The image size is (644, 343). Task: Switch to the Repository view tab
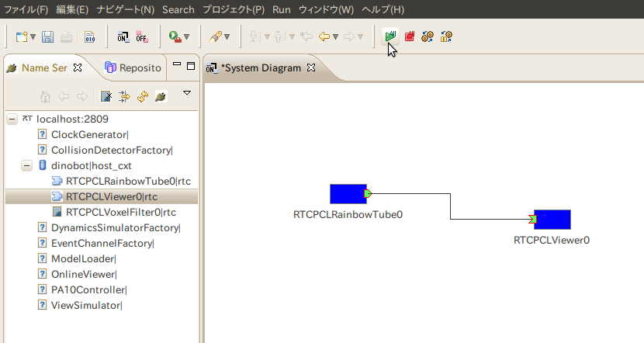click(134, 68)
